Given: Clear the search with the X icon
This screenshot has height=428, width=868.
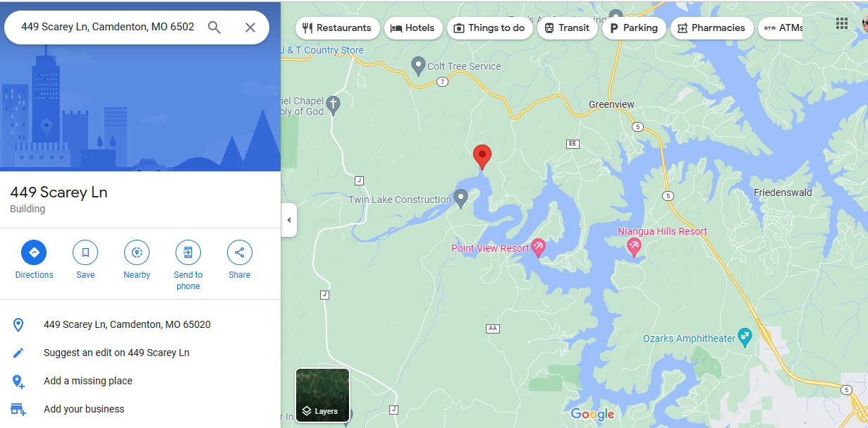Looking at the screenshot, I should tap(250, 27).
